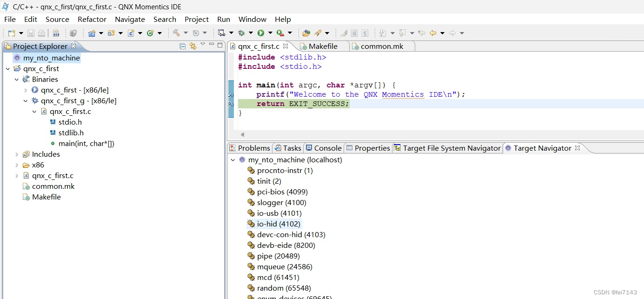Open the Run dropdown arrow
Screen dimensions: 644x299
click(270, 33)
